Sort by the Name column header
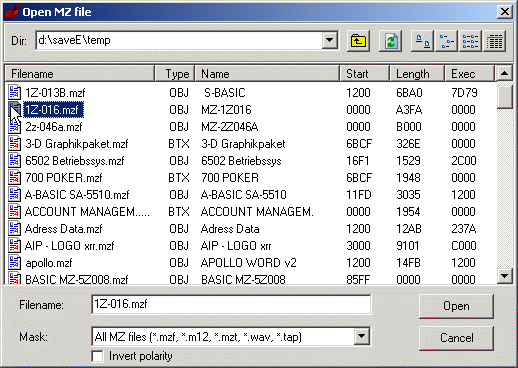 267,74
